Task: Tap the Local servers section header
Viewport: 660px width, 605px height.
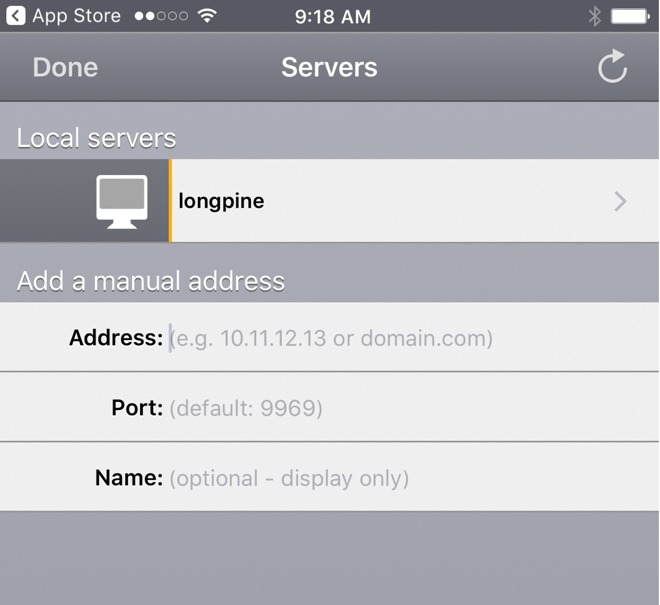Action: pos(96,138)
